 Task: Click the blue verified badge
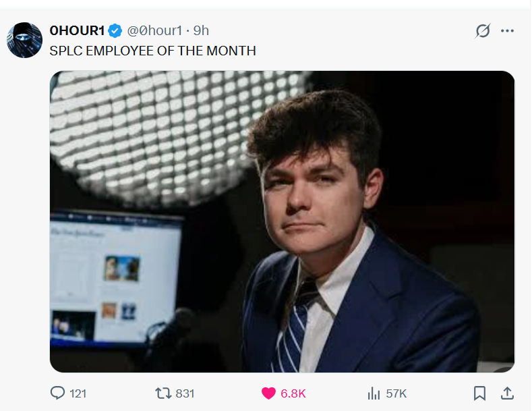115,31
